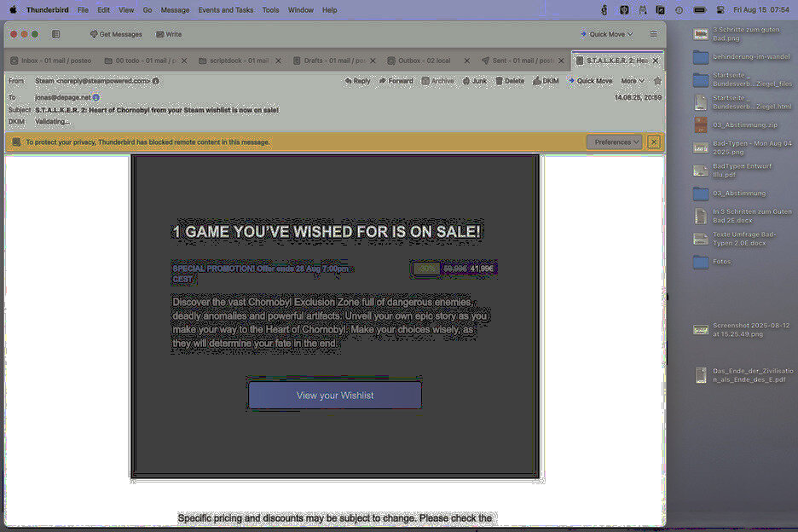
Task: Select the 03_Abstimmung desktop folder
Action: pyautogui.click(x=730, y=194)
